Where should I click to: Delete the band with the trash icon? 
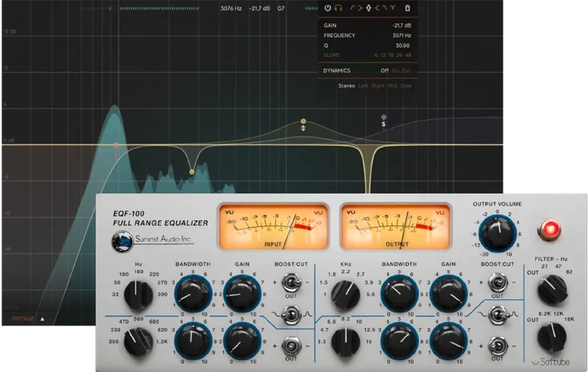[x=408, y=8]
